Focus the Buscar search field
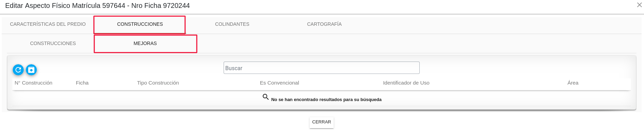 [x=322, y=68]
